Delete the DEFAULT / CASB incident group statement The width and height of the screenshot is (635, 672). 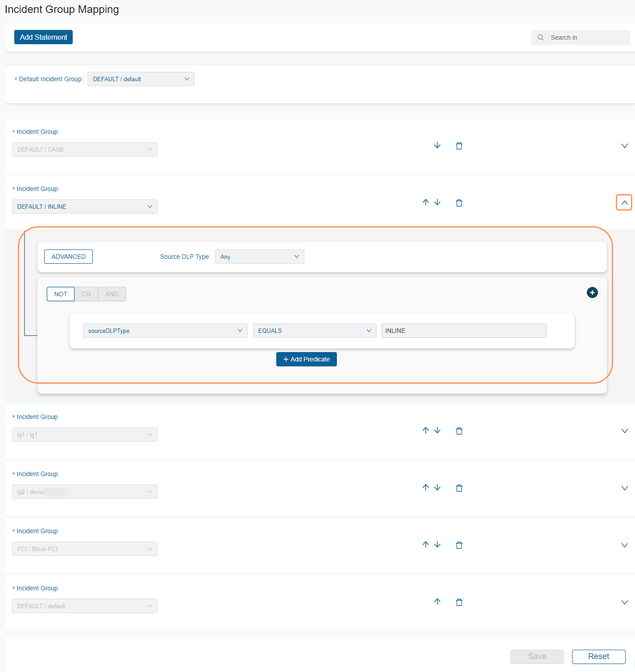click(x=459, y=146)
